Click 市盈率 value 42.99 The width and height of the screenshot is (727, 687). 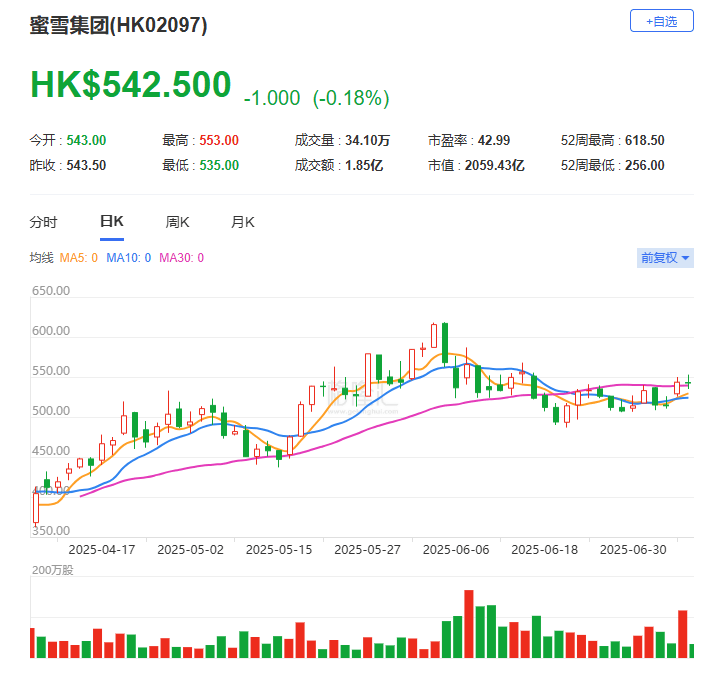point(494,140)
